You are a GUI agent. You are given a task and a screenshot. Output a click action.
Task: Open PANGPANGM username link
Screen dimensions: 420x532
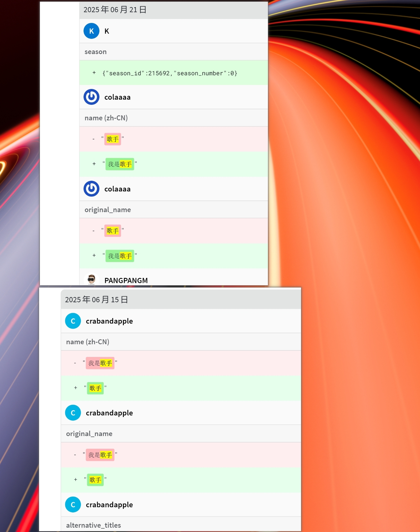click(x=126, y=280)
